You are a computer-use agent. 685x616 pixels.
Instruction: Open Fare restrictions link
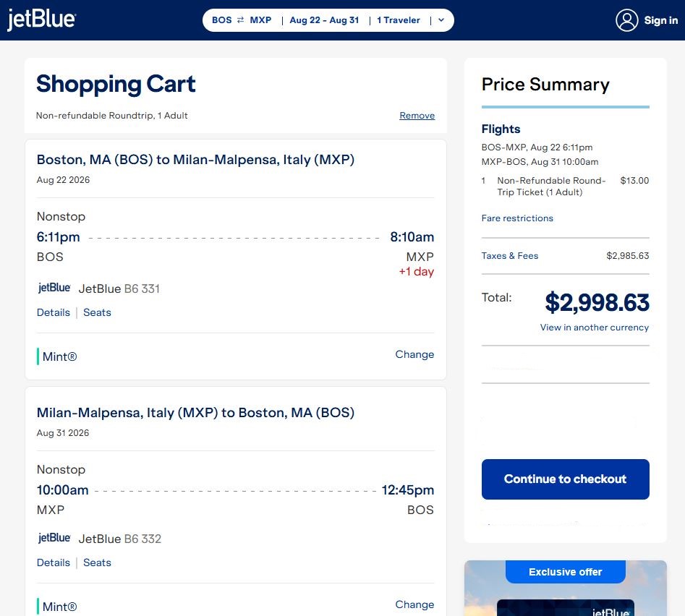517,218
